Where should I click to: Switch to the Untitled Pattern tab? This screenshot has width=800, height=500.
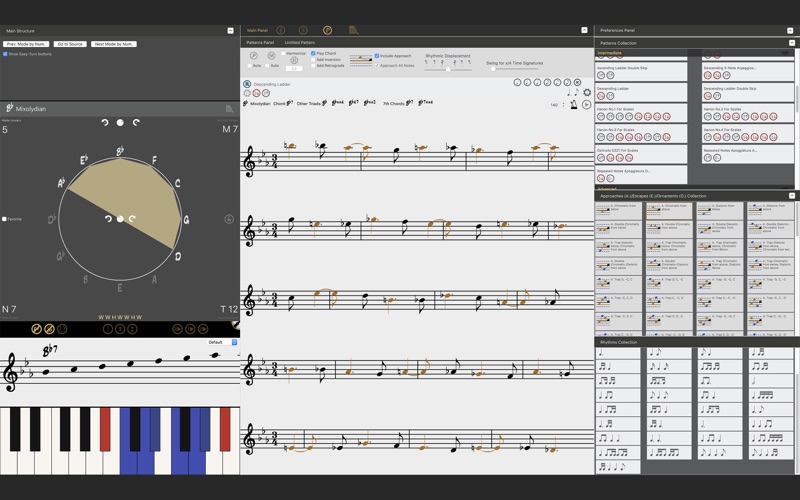pyautogui.click(x=299, y=43)
